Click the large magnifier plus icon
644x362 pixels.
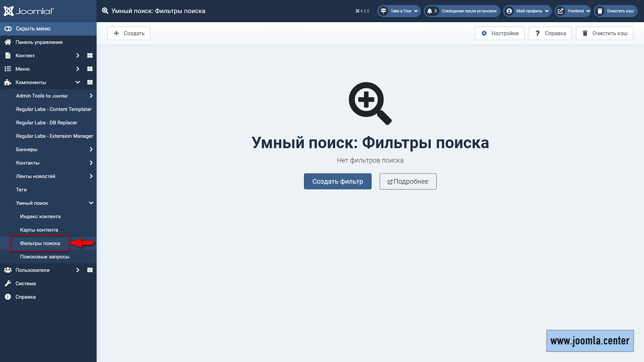[x=370, y=103]
